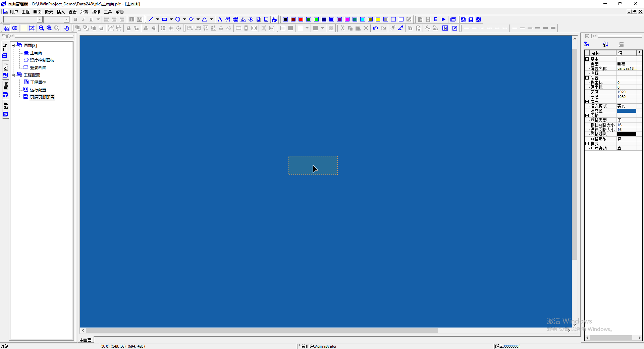Viewport: 644px width, 349px height.
Task: Click the blue run play icon
Action: coord(443,19)
